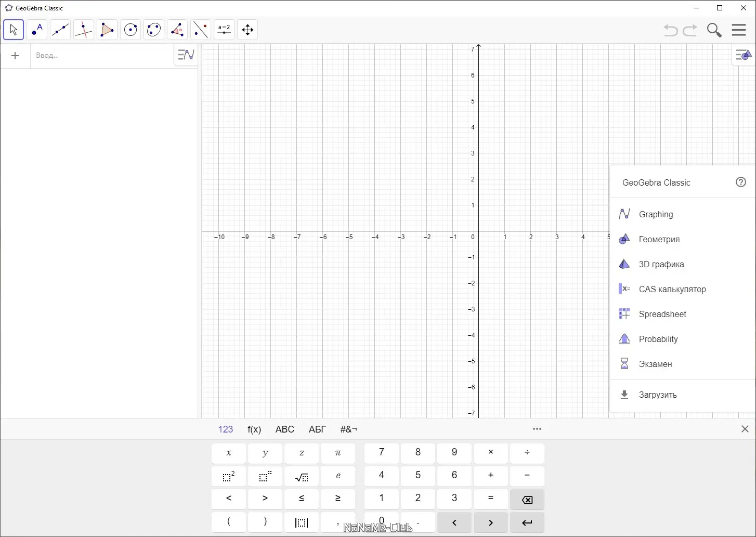Screen dimensions: 756x537
Task: Tap the less-than < key
Action: tap(229, 499)
